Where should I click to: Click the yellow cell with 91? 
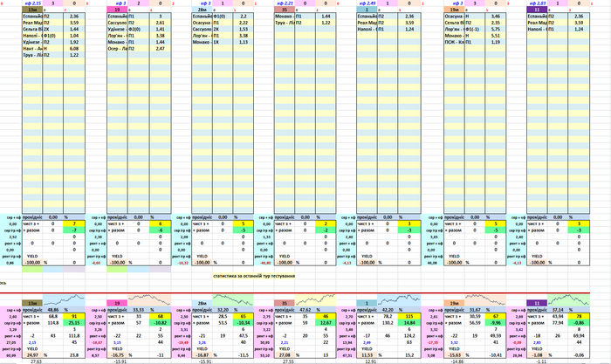point(74,317)
